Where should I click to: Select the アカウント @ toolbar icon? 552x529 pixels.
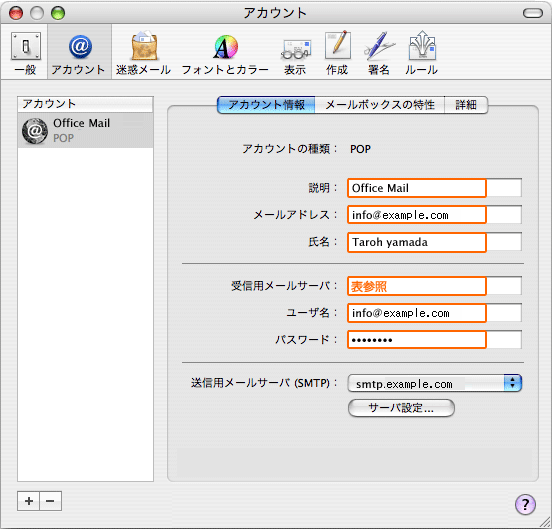80,53
